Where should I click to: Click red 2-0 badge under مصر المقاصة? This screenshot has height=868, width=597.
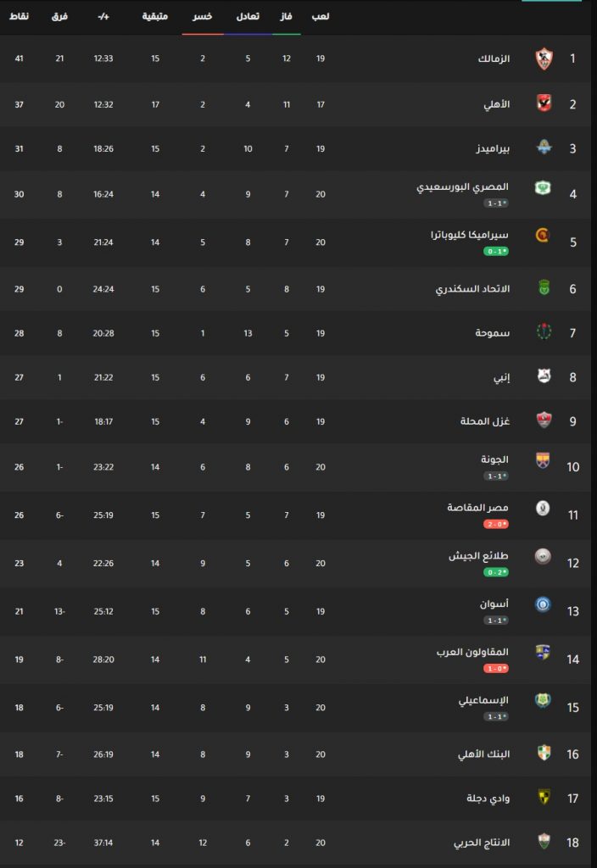(x=495, y=524)
